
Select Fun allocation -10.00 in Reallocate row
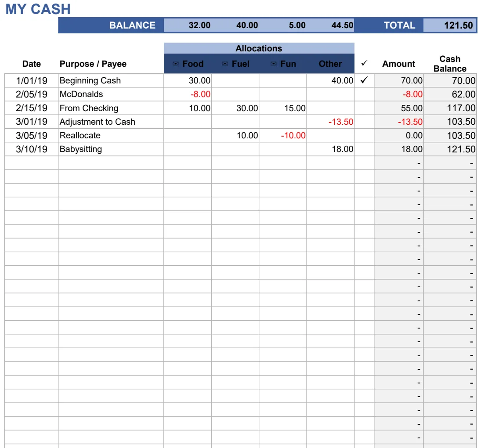(x=283, y=135)
